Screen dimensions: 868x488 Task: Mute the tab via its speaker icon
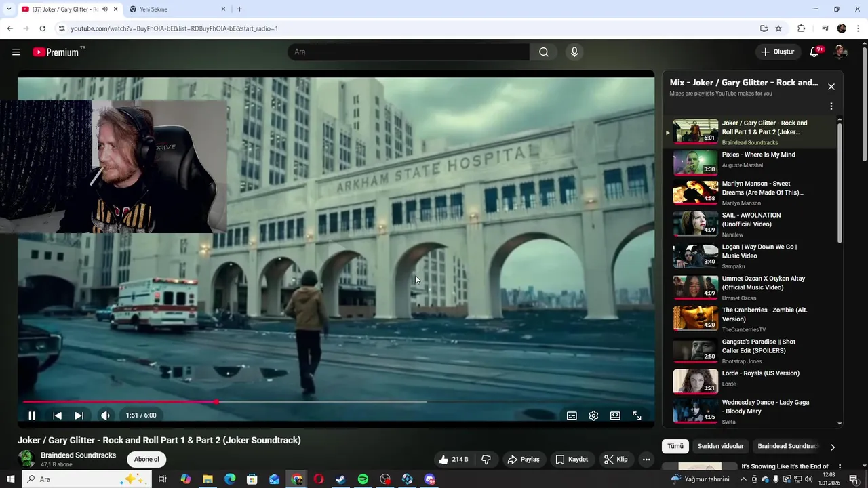click(x=105, y=9)
